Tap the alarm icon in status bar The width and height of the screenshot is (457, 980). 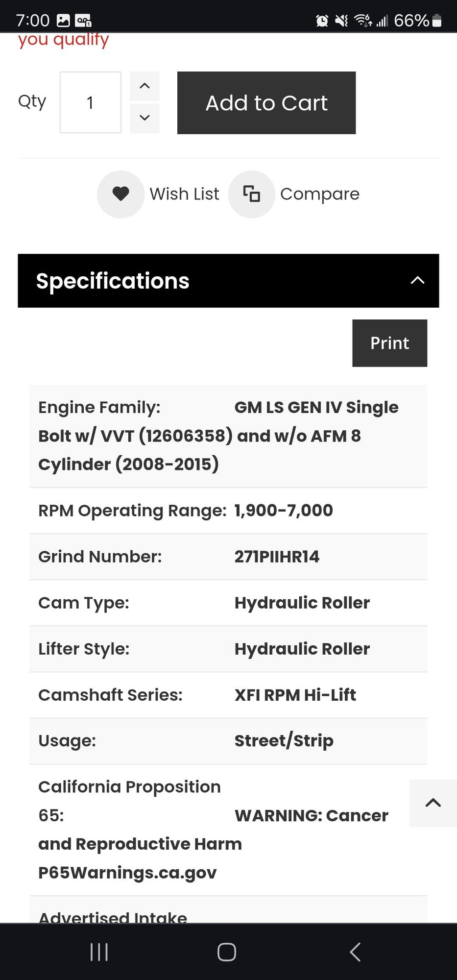tap(322, 21)
